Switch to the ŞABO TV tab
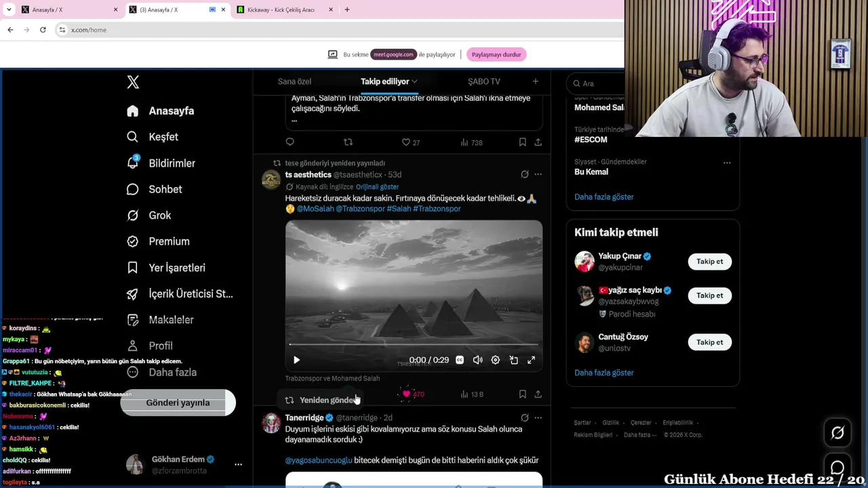The image size is (868, 488). [484, 81]
